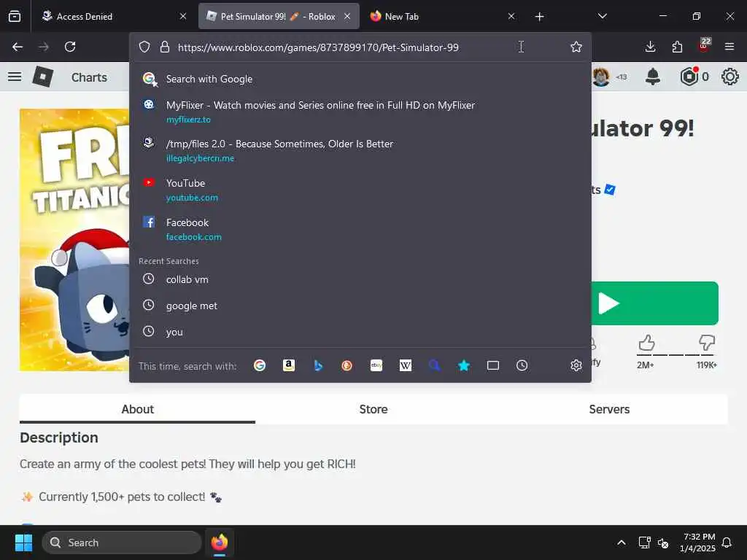747x560 pixels.
Task: Open Firefox from the taskbar
Action: [x=220, y=542]
